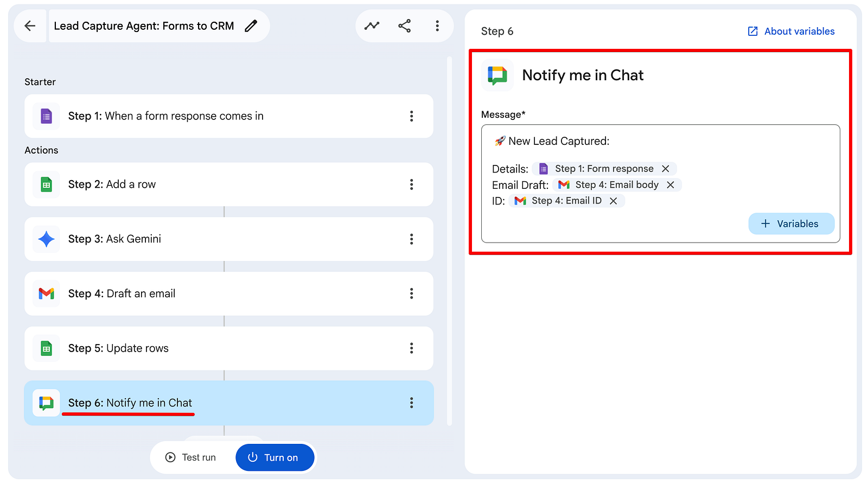The width and height of the screenshot is (868, 484).
Task: Click the Test run button
Action: (x=191, y=457)
